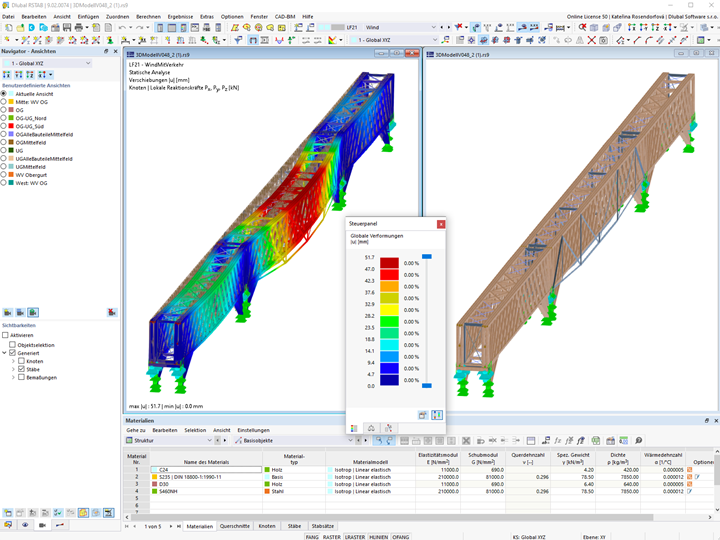Click the bright green 28.2 color swatch
The image size is (720, 540).
tap(389, 321)
